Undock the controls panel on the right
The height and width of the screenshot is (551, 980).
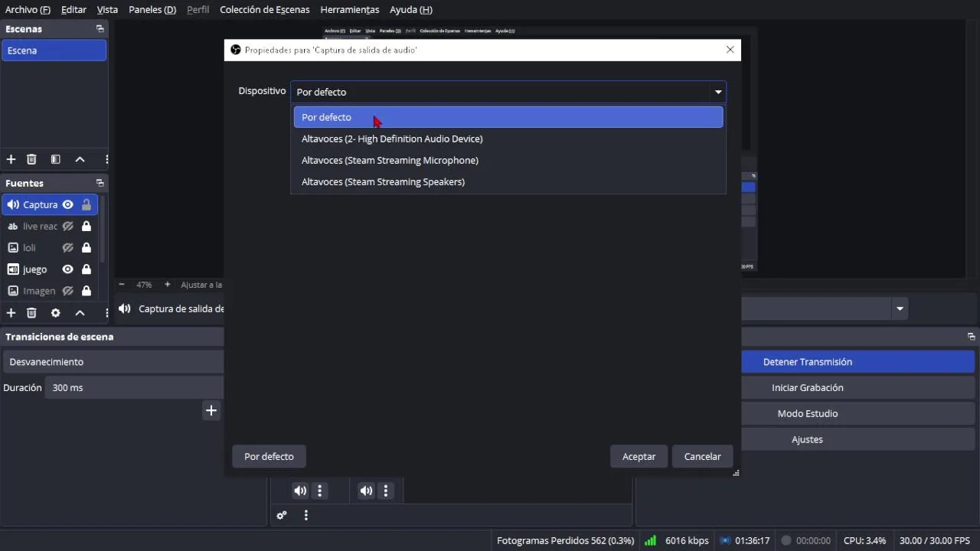coord(971,337)
